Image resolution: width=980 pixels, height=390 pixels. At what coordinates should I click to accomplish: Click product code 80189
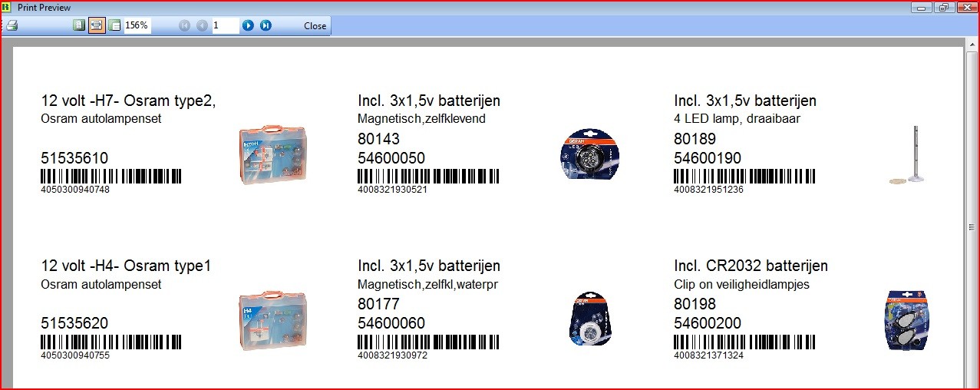(695, 139)
